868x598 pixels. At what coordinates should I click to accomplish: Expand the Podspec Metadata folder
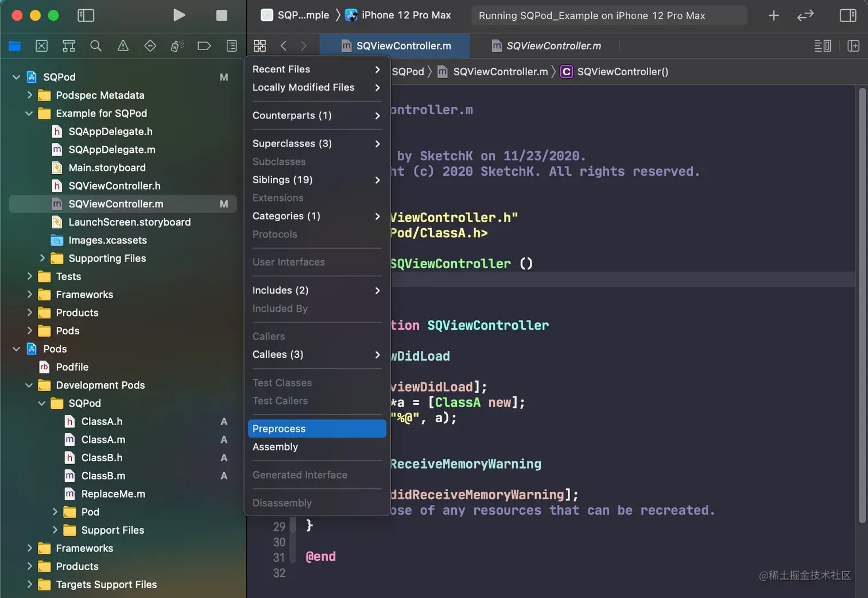[29, 95]
